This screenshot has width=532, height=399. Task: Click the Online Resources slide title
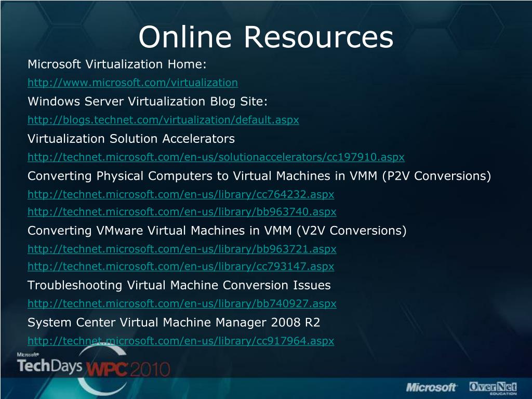265,37
